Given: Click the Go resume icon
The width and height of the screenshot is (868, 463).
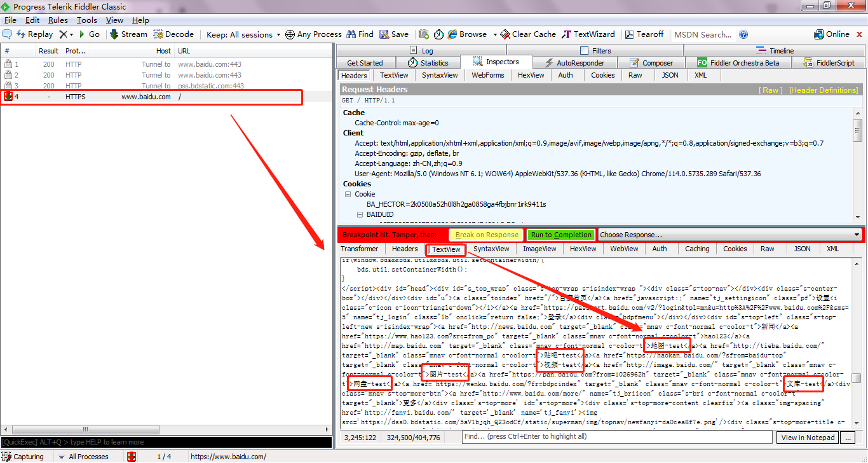Looking at the screenshot, I should (x=82, y=34).
